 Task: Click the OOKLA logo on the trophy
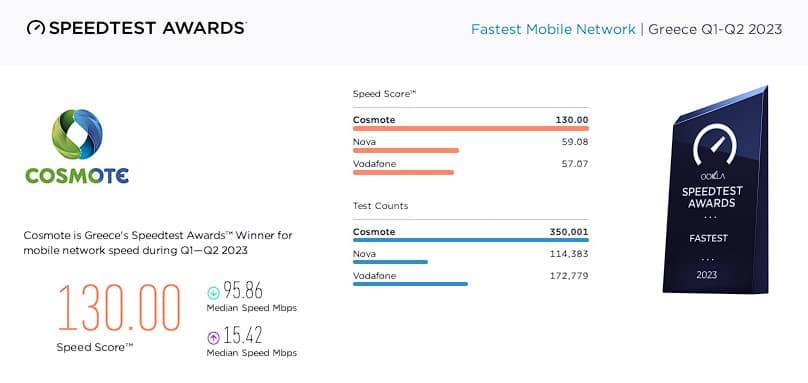click(713, 176)
